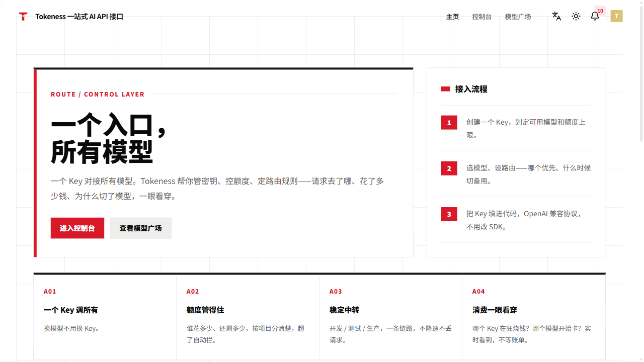This screenshot has height=362, width=644.
Task: Click the 消费一眼看穿 card title
Action: tap(495, 310)
